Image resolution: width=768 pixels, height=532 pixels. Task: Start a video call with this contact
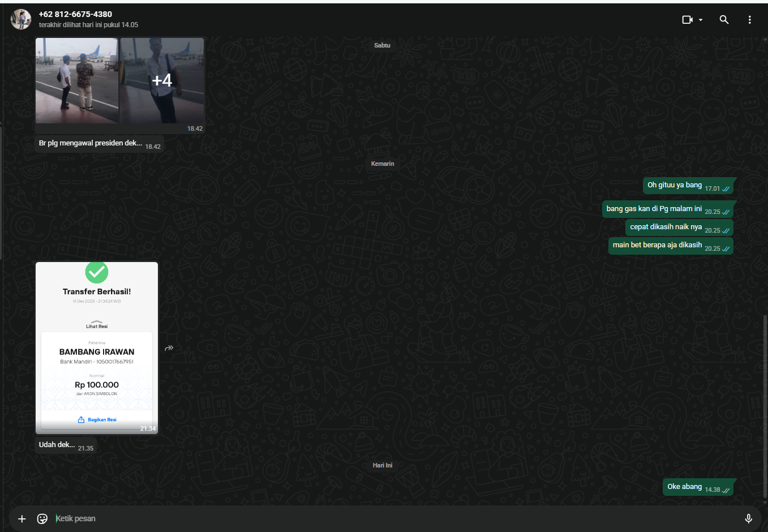(x=687, y=20)
